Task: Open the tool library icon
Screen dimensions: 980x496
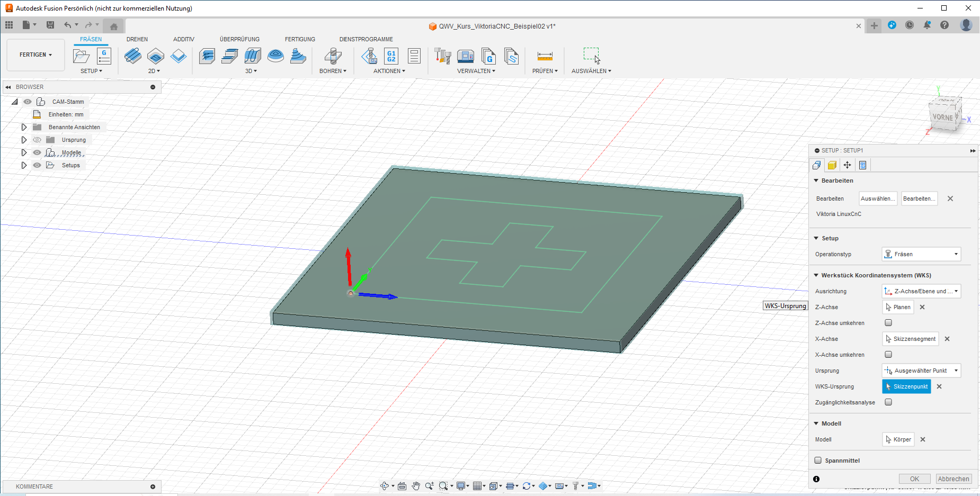Action: pyautogui.click(x=442, y=56)
